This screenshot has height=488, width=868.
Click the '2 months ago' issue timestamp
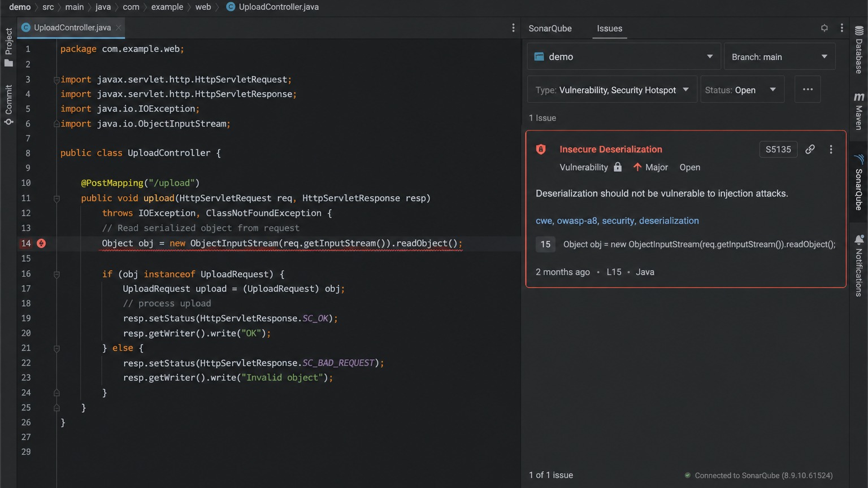(562, 272)
